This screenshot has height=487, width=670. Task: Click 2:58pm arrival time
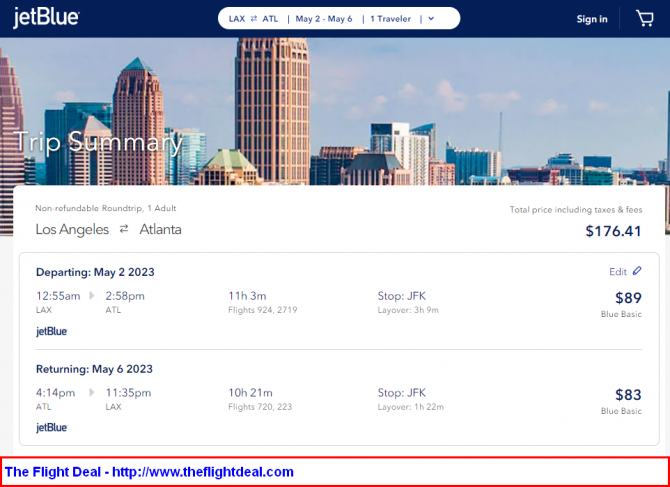[125, 296]
